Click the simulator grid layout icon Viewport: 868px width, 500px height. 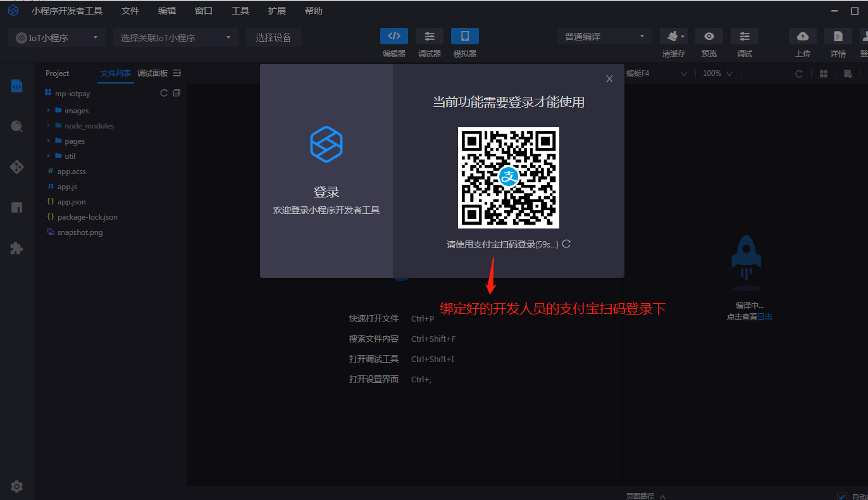[x=824, y=73]
